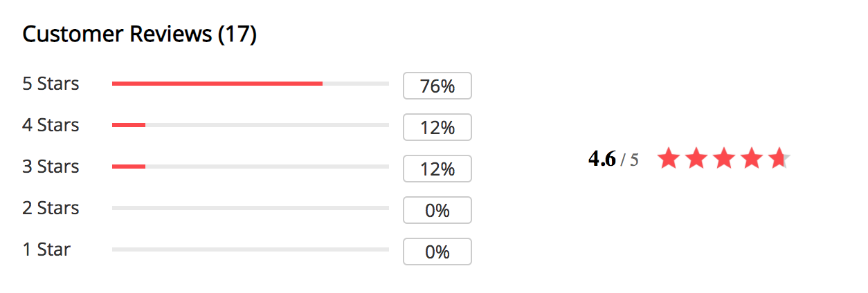
Task: Click the 4.6 / 5 average rating
Action: coord(613,159)
